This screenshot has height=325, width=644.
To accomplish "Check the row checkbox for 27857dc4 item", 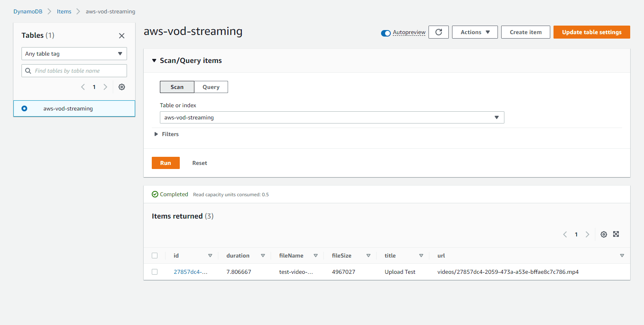I will pos(155,272).
